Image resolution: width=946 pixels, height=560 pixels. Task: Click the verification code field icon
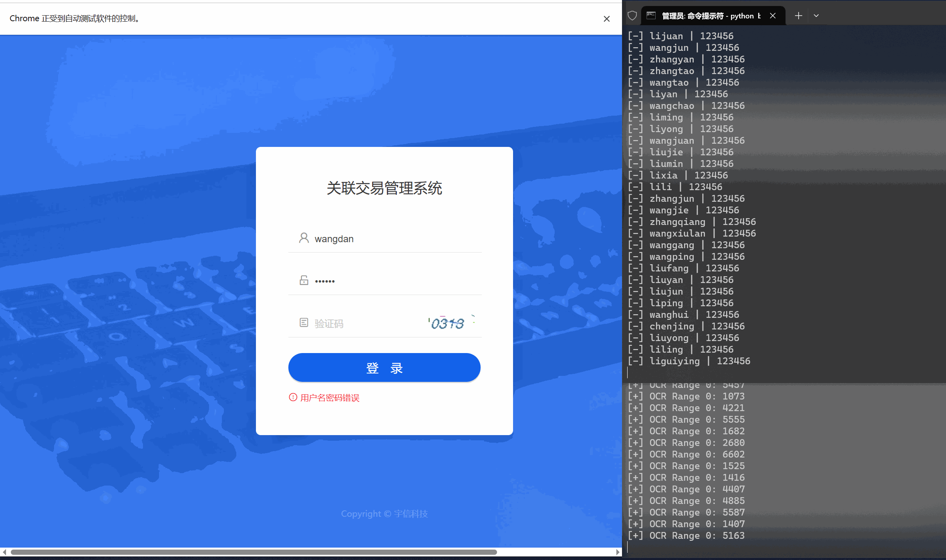pos(304,323)
